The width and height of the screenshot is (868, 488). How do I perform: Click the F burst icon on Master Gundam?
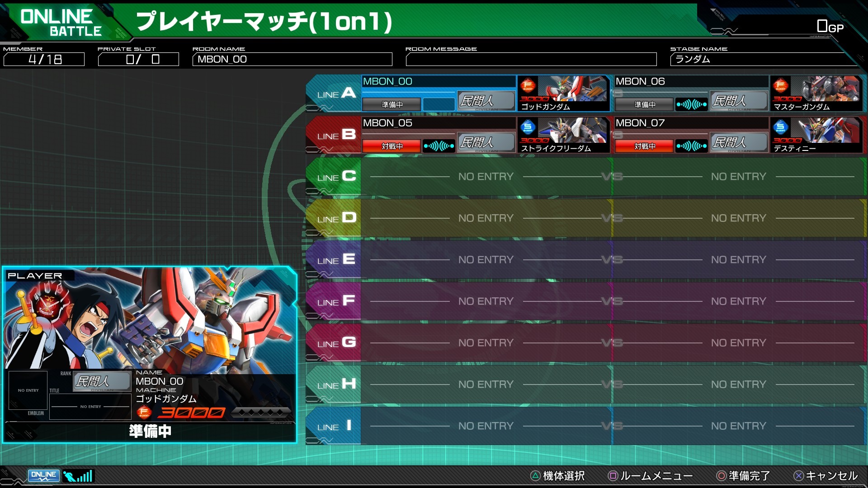pos(780,85)
